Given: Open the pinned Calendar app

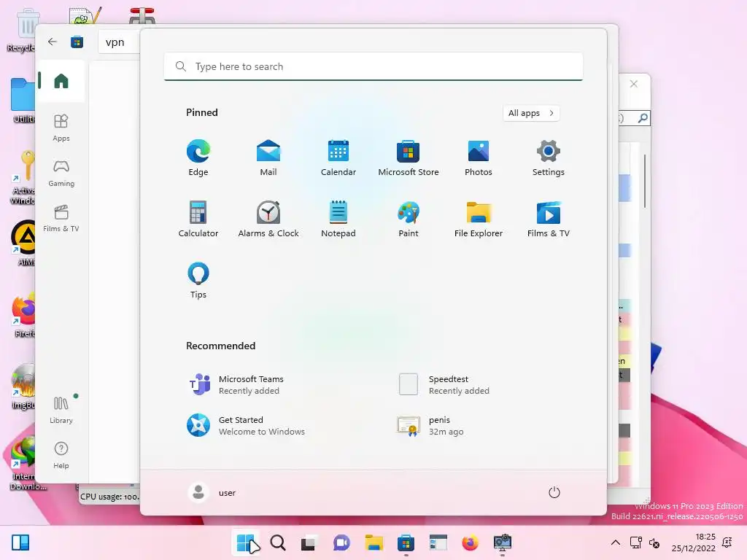Looking at the screenshot, I should point(338,158).
